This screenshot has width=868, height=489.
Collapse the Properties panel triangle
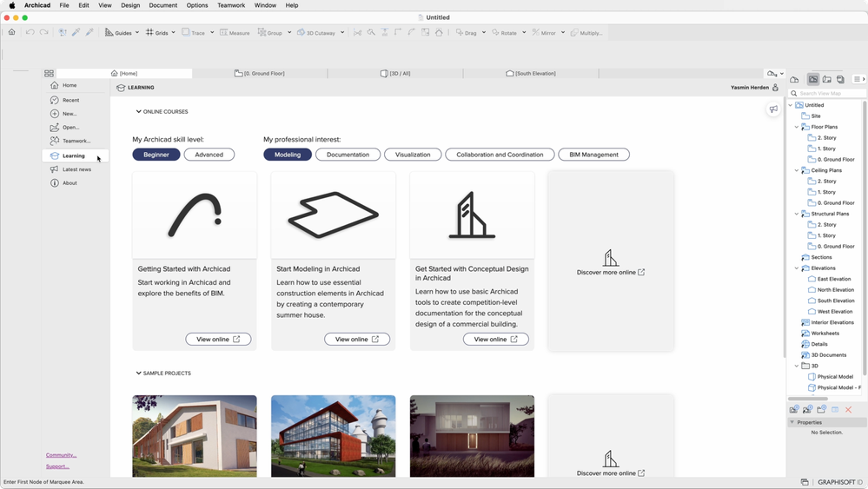click(x=792, y=422)
